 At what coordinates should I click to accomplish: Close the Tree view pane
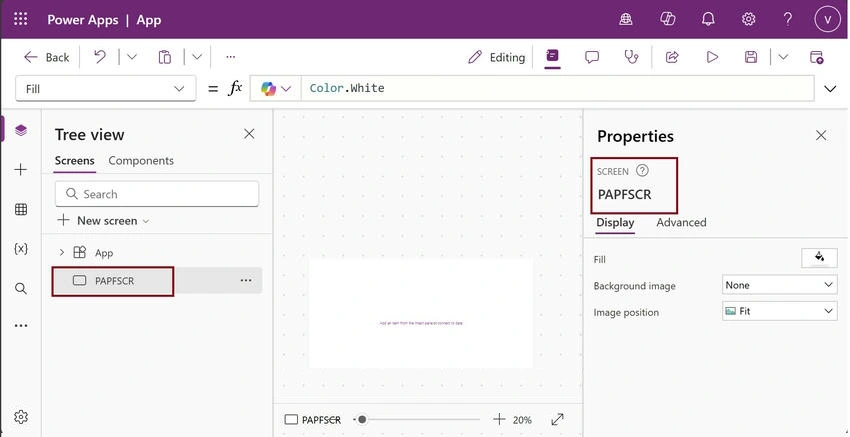(249, 134)
